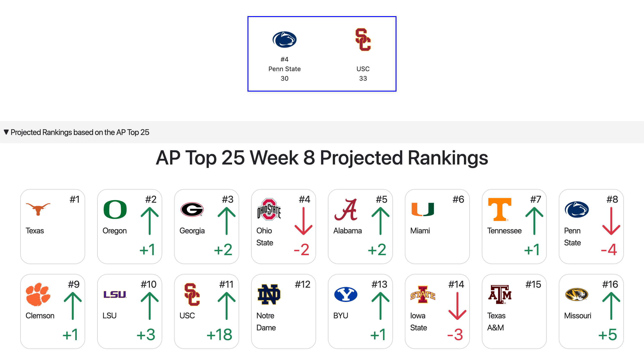Click the Penn State logo in the scoreboard
The image size is (644, 354).
(x=285, y=40)
